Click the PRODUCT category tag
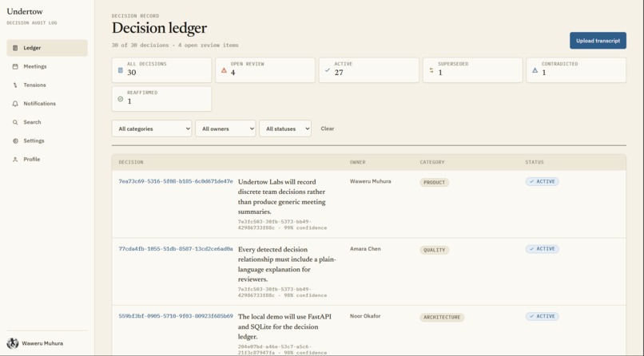The image size is (644, 356). [434, 183]
